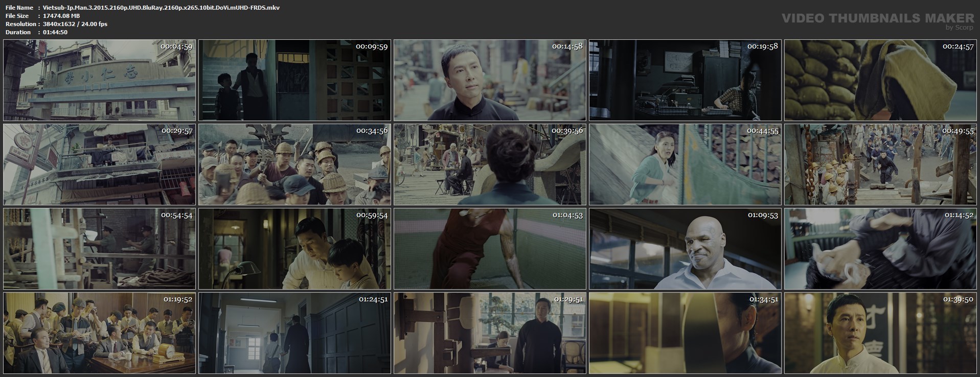Select the thumbnail timestamped 00:24:57
The image size is (980, 377).
tap(880, 80)
